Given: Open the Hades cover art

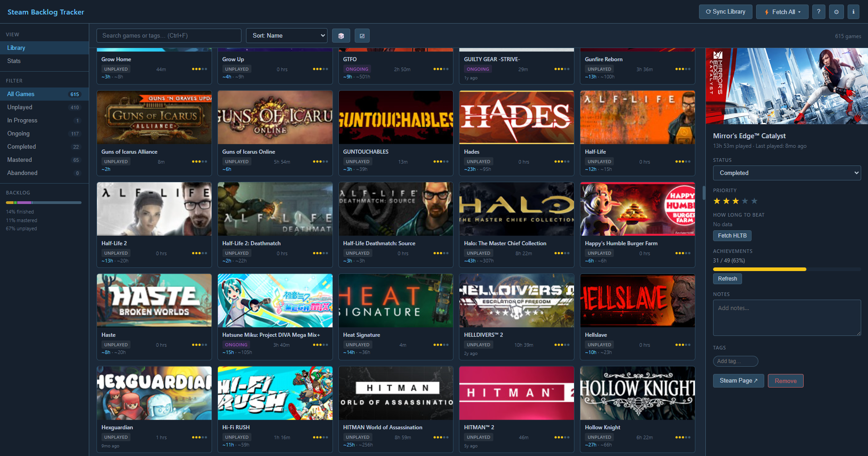Looking at the screenshot, I should (x=516, y=117).
